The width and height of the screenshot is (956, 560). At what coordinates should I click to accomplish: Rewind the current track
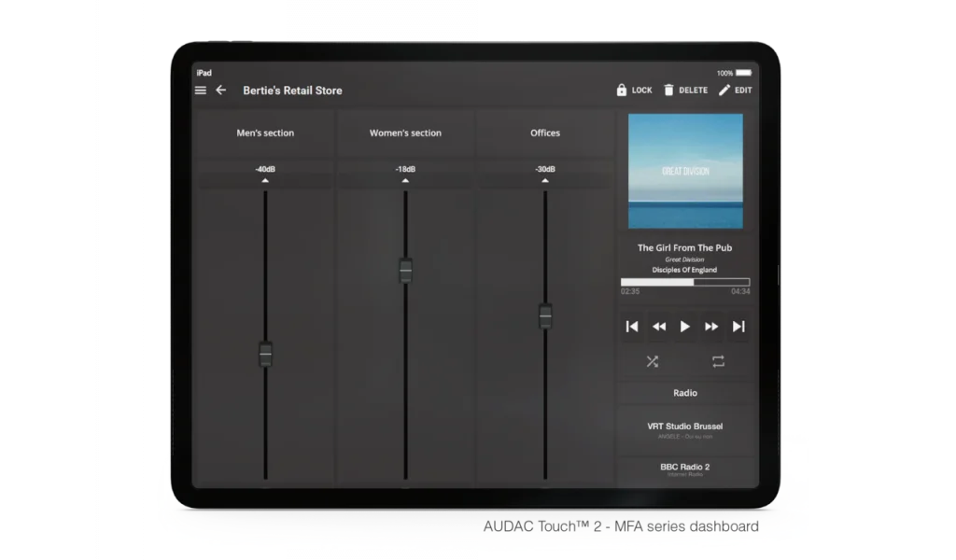[659, 327]
